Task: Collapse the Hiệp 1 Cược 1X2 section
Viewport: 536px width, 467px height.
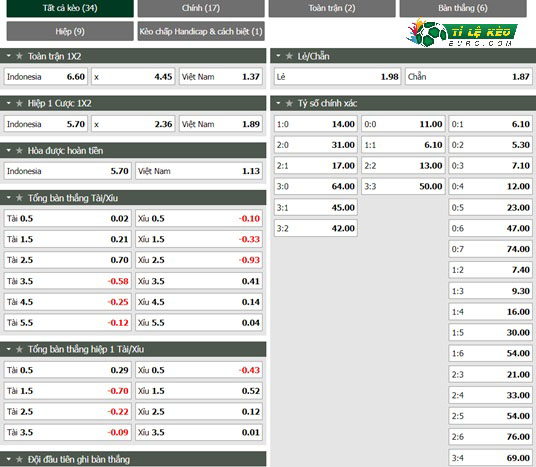Action: tap(9, 103)
